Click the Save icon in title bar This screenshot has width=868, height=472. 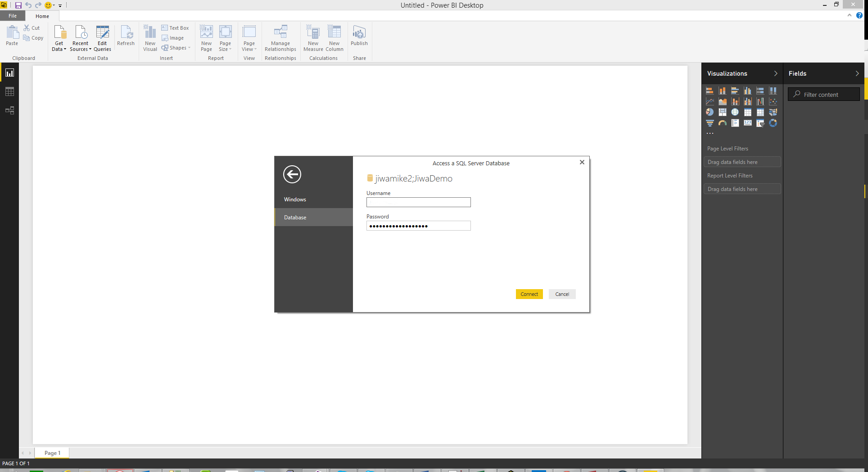(x=18, y=5)
